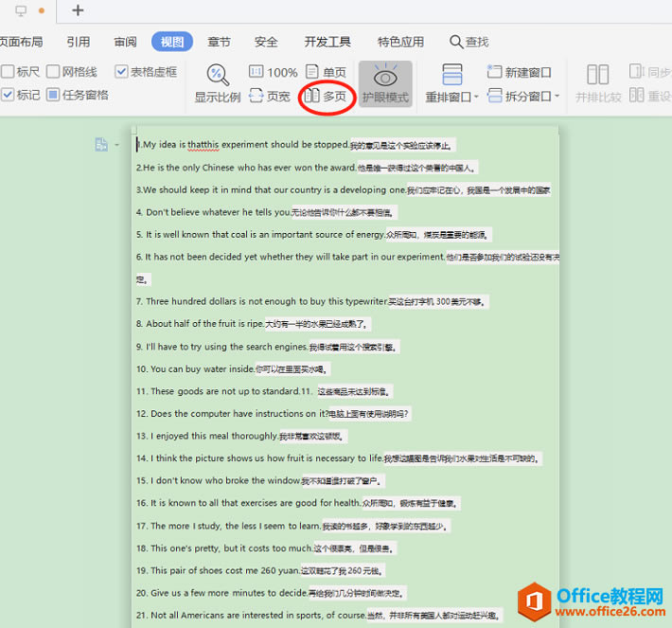672x628 pixels.
Task: Set zoom to 100%
Action: [273, 72]
